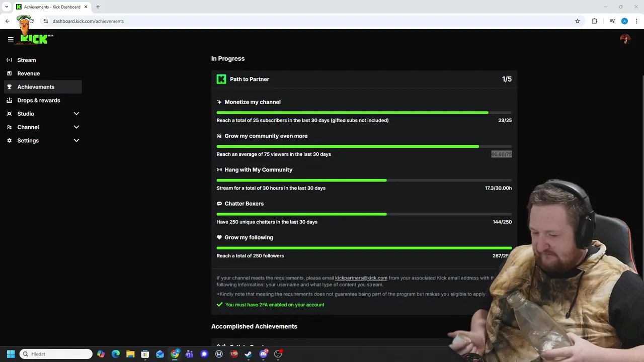644x362 pixels.
Task: Click the "Accomplished Achievements" heading
Action: point(254,326)
